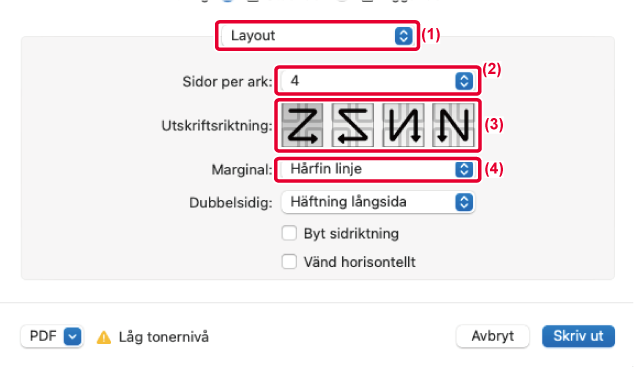The height and width of the screenshot is (367, 634).
Task: Toggle the Vänd horisontellt checkbox
Action: [x=289, y=262]
